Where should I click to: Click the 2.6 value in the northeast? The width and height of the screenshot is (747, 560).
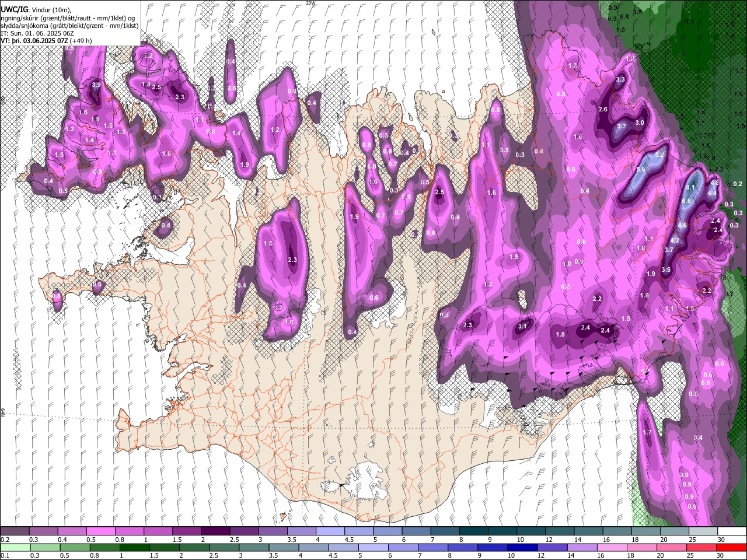click(603, 110)
